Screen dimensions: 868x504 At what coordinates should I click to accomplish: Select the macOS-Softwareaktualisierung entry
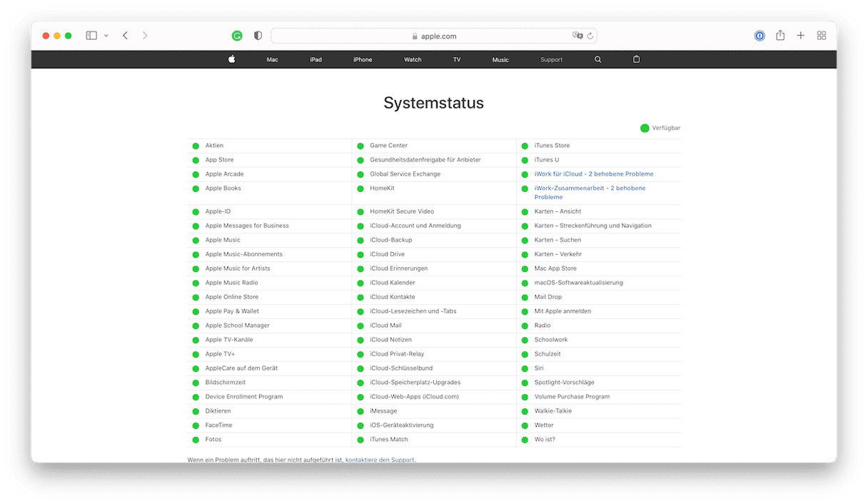(x=579, y=283)
